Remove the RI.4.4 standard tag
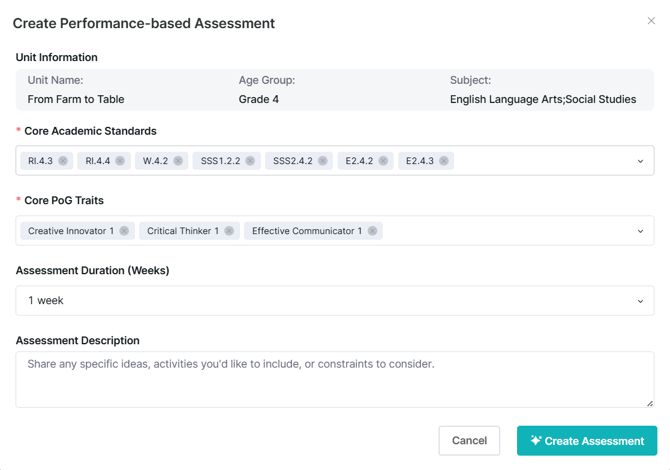The width and height of the screenshot is (670, 470). (x=120, y=161)
